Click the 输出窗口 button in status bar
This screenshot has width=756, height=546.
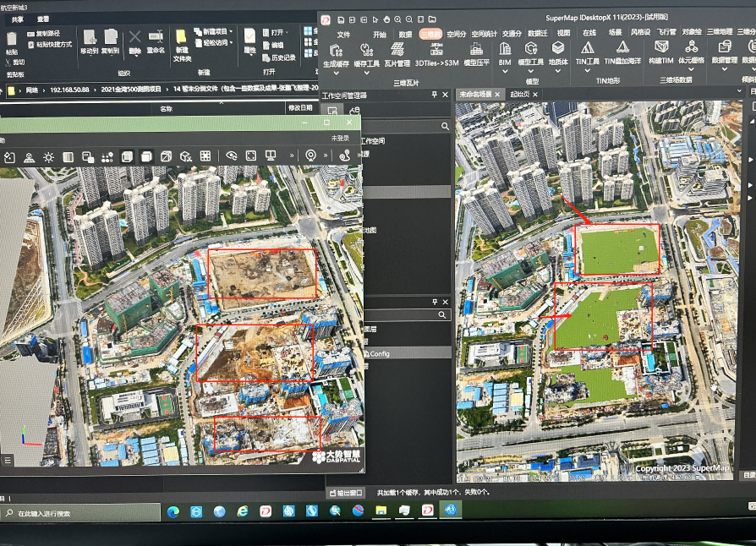tap(346, 493)
